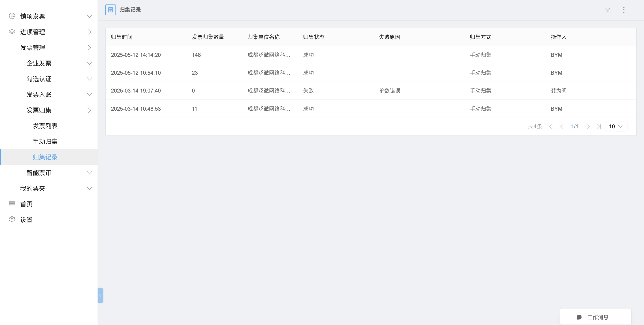Viewport: 644px width, 325px height.
Task: Select 归集记录 in the sidebar
Action: coord(49,157)
